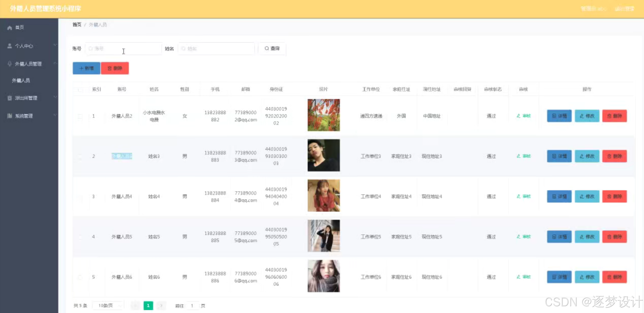
Task: Click 修改 button in 姓名4 row
Action: tap(587, 197)
